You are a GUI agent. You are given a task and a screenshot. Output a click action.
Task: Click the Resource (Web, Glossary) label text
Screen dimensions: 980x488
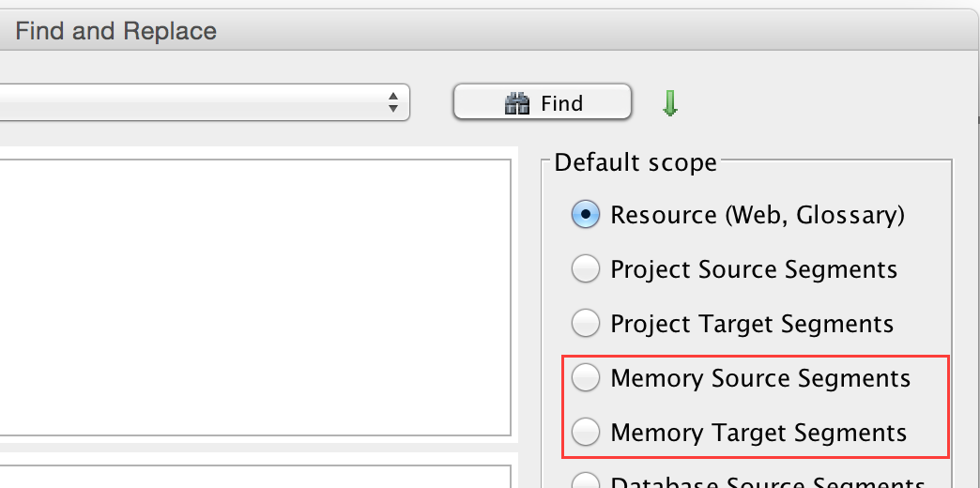coord(757,215)
